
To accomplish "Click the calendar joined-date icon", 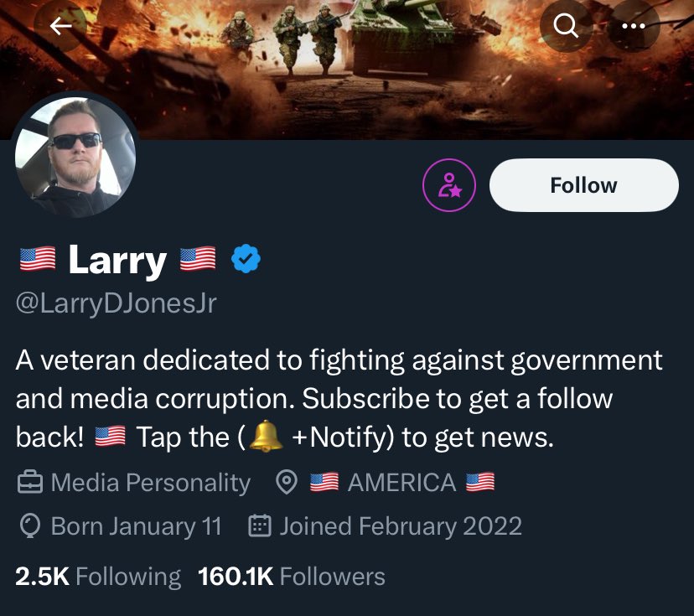I will tap(260, 525).
